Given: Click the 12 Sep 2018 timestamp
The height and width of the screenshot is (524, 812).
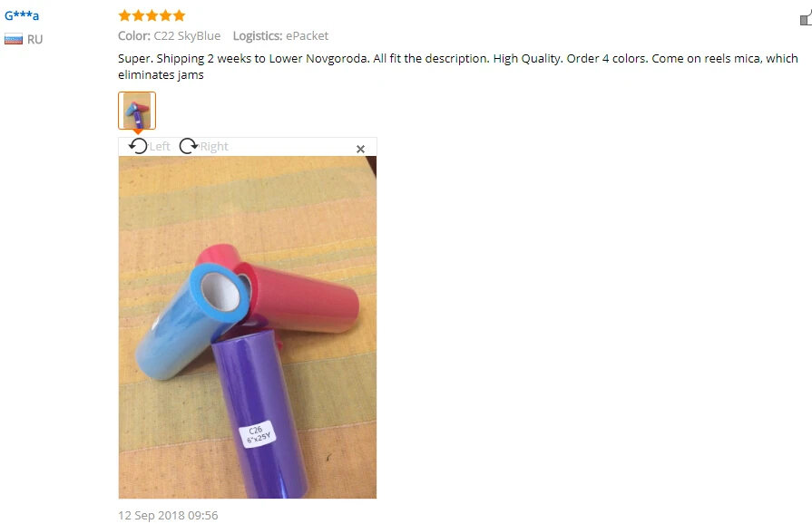Looking at the screenshot, I should 168,515.
